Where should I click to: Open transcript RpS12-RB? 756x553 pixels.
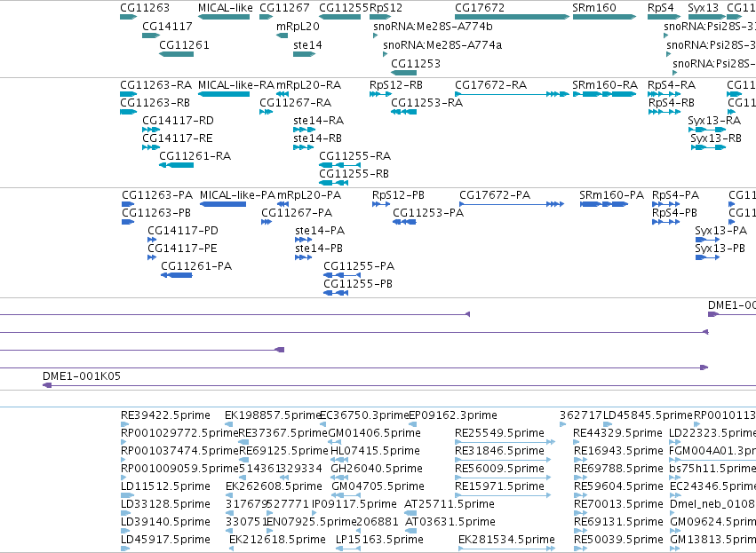coord(396,85)
